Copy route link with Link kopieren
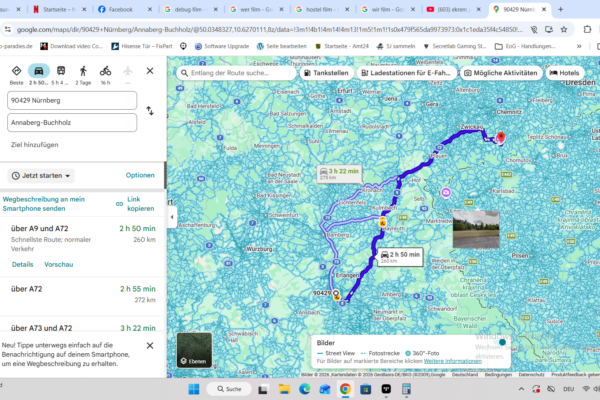 [x=135, y=204]
